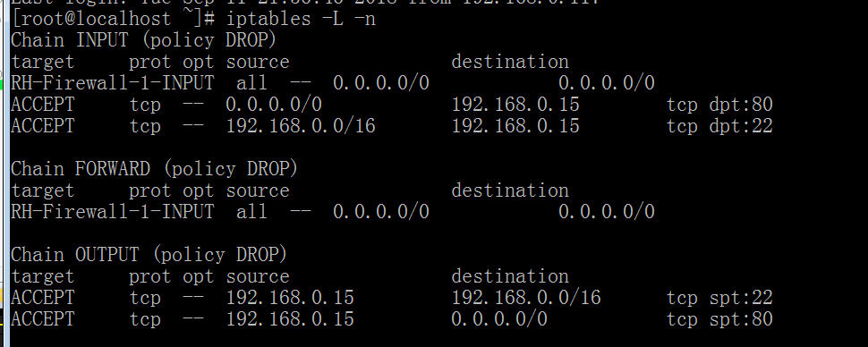Click the tcp dpt:80 rule text
The height and width of the screenshot is (347, 868).
coord(719,105)
